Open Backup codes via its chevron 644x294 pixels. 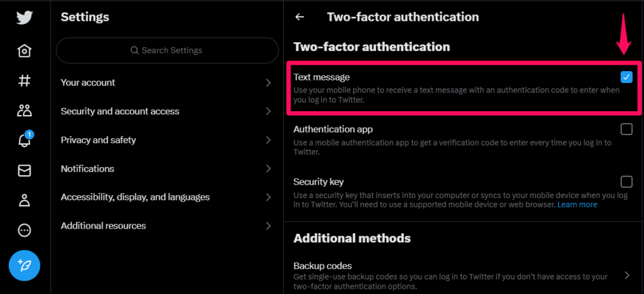(627, 275)
